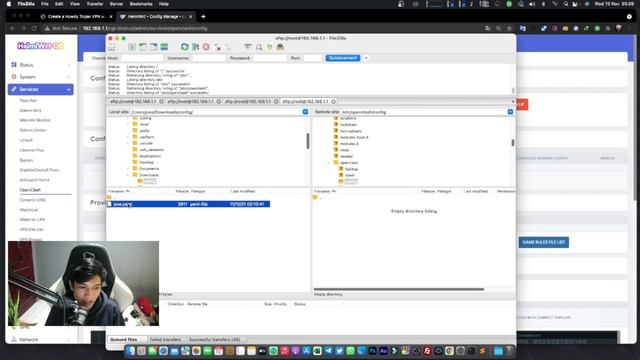Sort local files by Last modified column

(242, 191)
